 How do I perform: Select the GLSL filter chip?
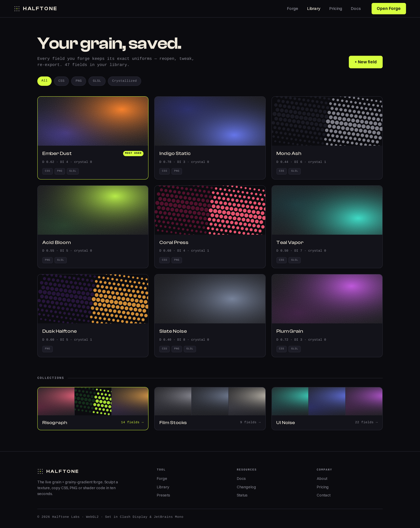97,81
